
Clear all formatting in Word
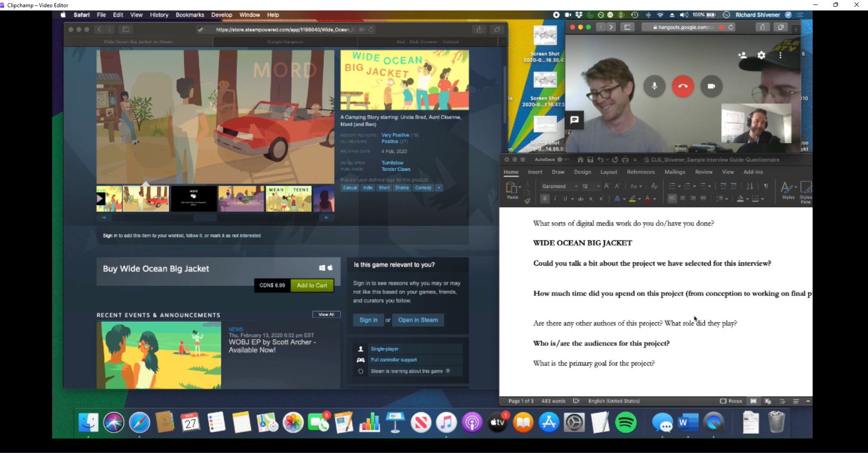pos(654,186)
